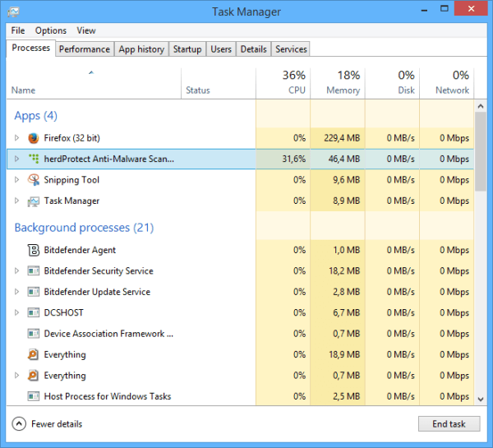Click the Device Association Framework icon
Image resolution: width=493 pixels, height=448 pixels.
click(x=34, y=334)
